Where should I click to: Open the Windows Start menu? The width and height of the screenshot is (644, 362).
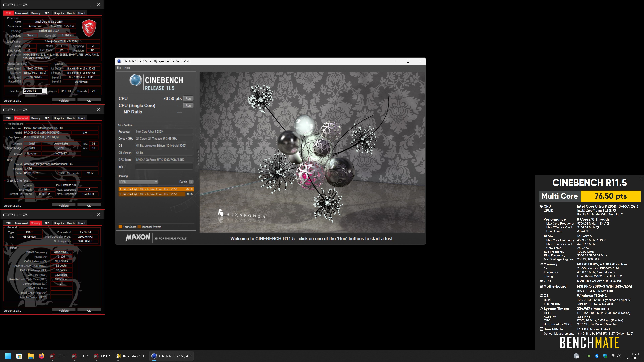8,356
